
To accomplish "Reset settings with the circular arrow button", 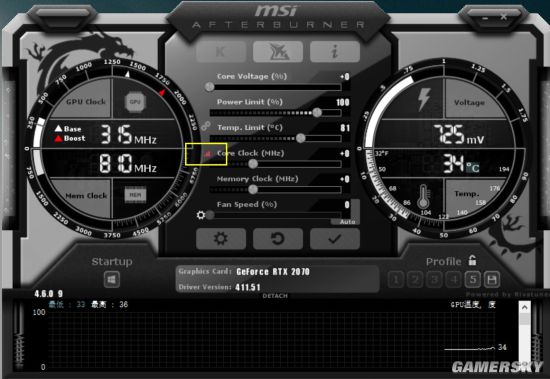I will click(x=278, y=239).
